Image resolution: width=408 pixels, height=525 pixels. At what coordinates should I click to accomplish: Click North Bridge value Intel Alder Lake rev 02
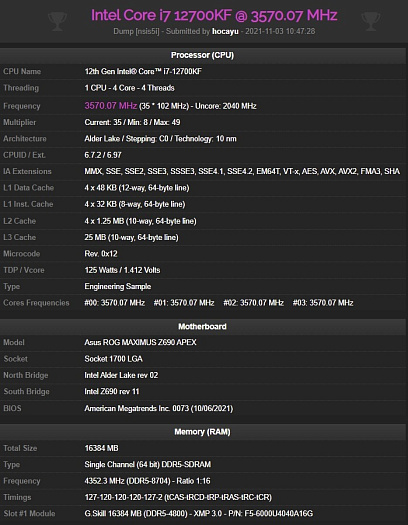(x=121, y=375)
